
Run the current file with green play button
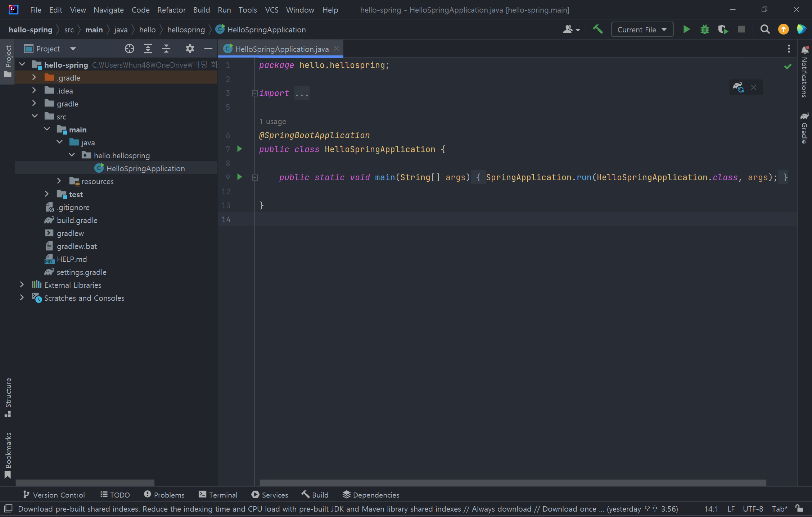tap(686, 30)
